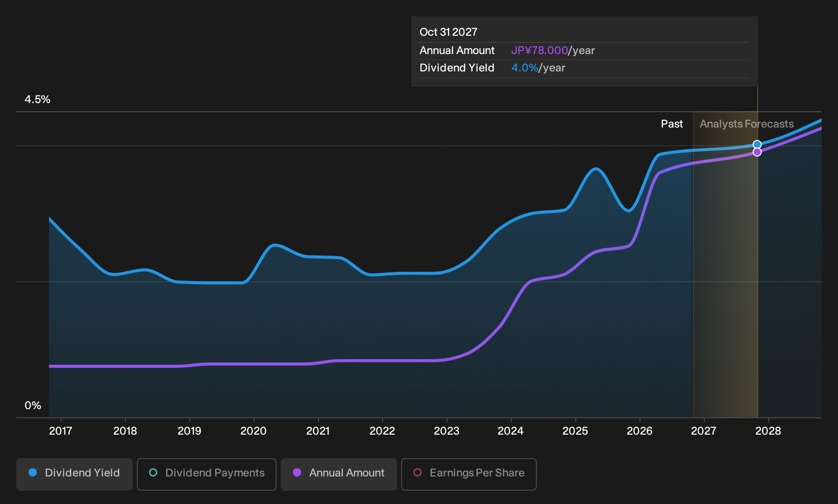Click the 2026 x-axis label
This screenshot has height=504, width=838.
point(639,431)
